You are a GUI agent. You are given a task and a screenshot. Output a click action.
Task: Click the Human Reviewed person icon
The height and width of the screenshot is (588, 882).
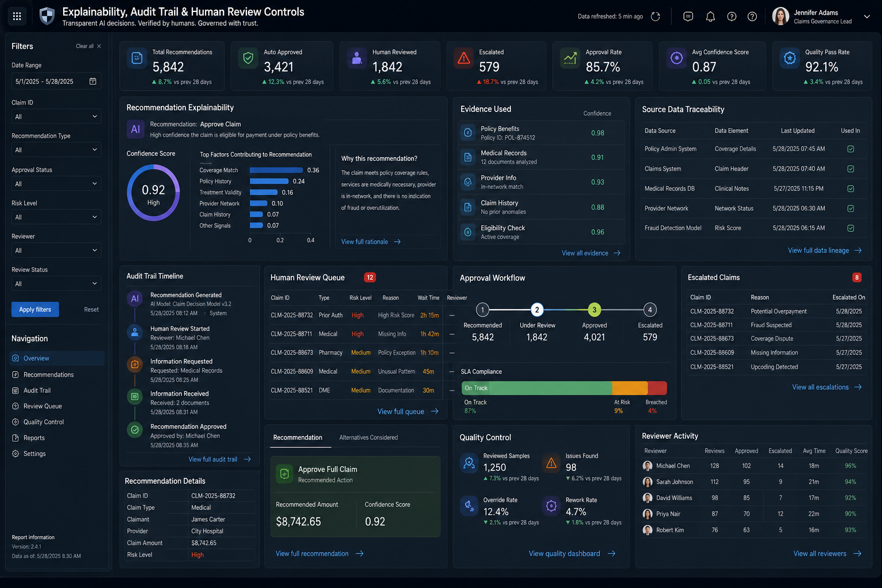click(357, 58)
